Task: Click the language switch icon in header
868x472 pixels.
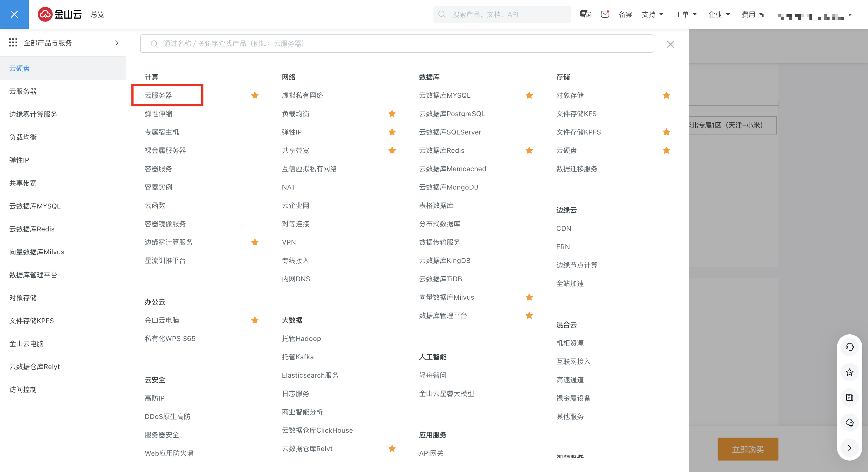Action: [x=586, y=14]
